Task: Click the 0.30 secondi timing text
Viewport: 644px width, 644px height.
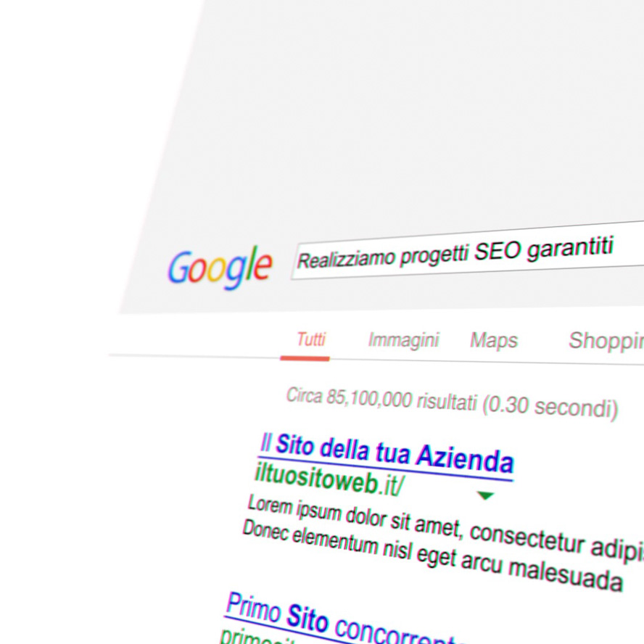Action: pos(550,407)
